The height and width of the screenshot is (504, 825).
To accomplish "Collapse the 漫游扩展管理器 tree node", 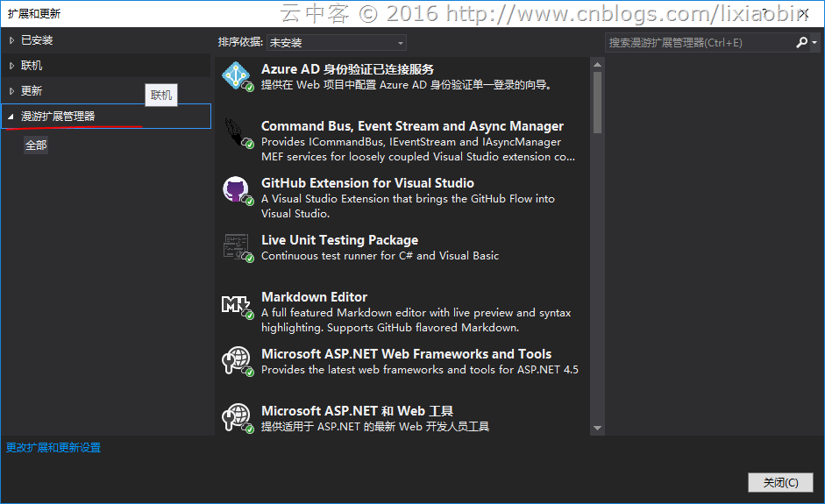I will click(x=11, y=117).
